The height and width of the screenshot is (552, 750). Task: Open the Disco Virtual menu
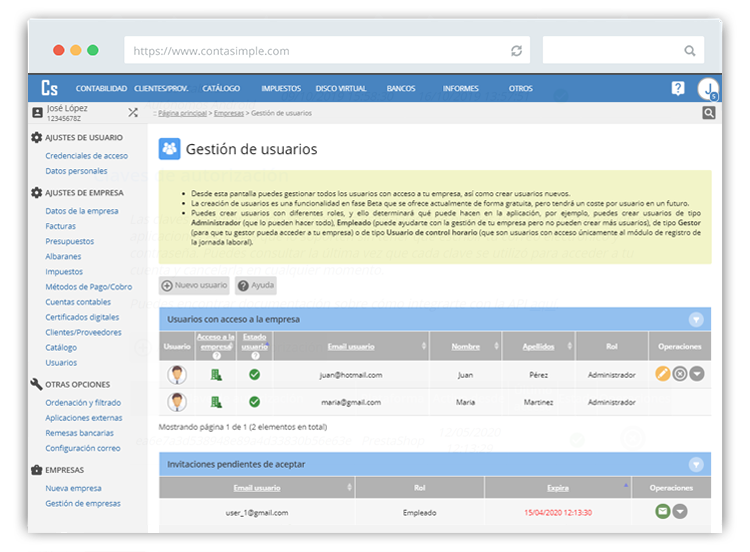coord(341,88)
